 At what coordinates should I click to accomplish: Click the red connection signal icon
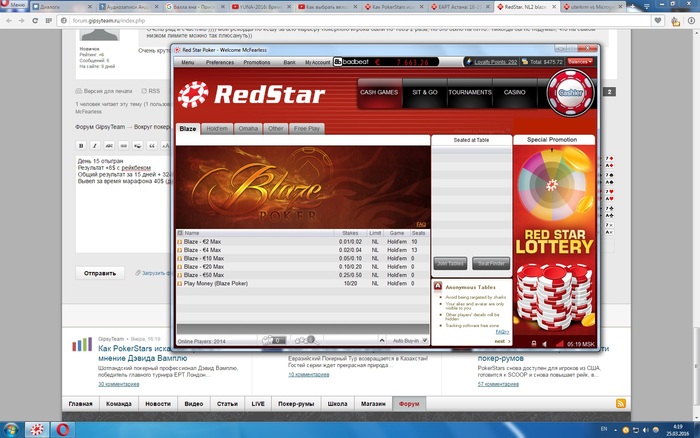pos(559,344)
